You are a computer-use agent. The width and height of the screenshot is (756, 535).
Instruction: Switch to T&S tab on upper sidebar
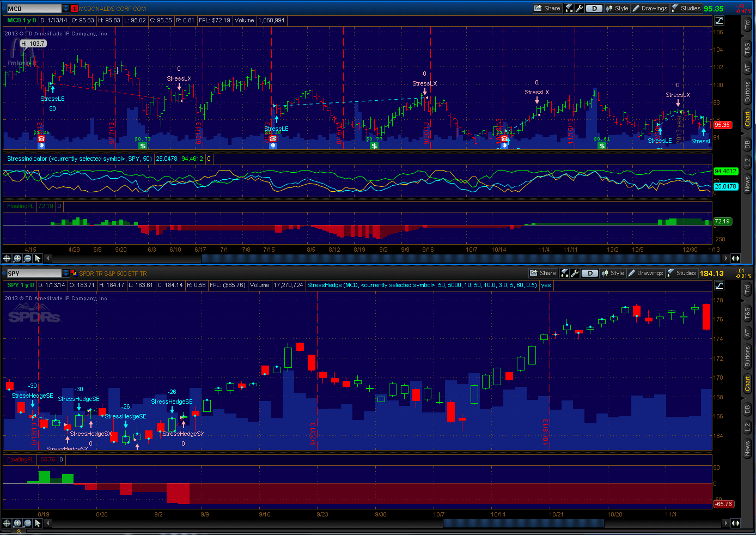[x=747, y=50]
